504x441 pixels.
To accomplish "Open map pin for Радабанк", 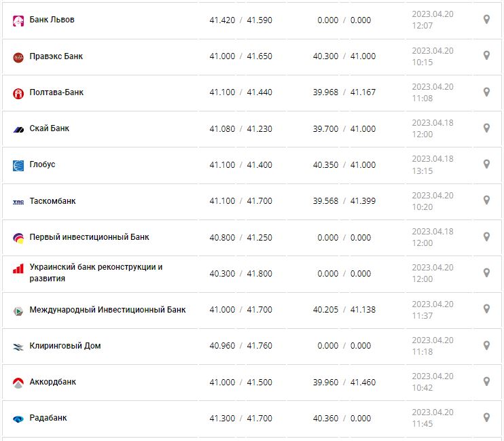I will tap(486, 417).
